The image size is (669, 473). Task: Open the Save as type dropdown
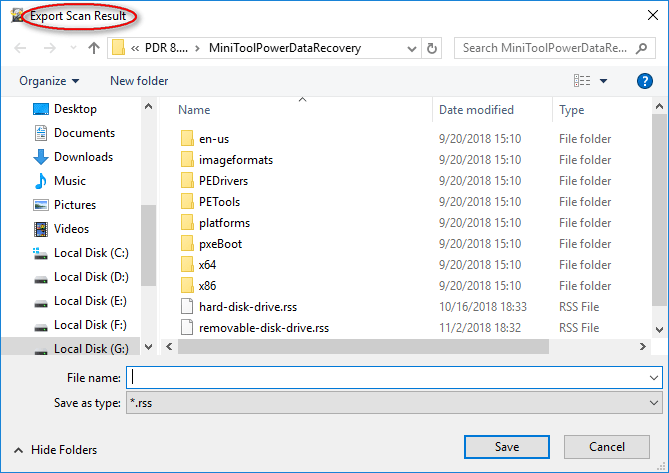coord(394,403)
